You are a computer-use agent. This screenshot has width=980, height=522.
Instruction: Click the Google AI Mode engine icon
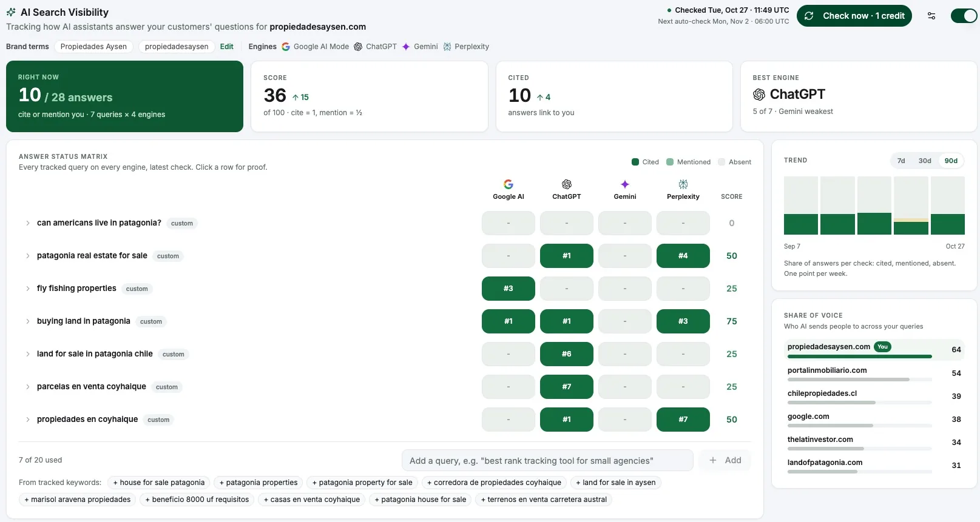286,47
